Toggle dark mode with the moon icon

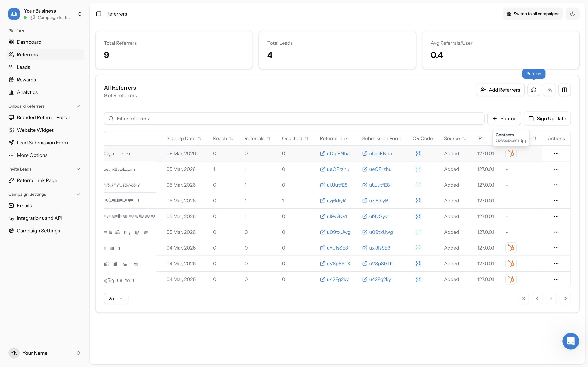pos(572,14)
